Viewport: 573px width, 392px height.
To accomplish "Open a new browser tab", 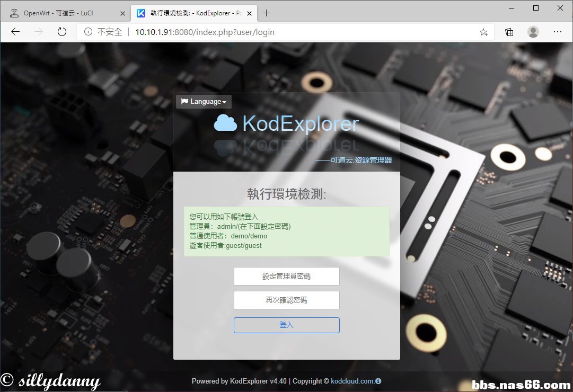I will coord(267,13).
